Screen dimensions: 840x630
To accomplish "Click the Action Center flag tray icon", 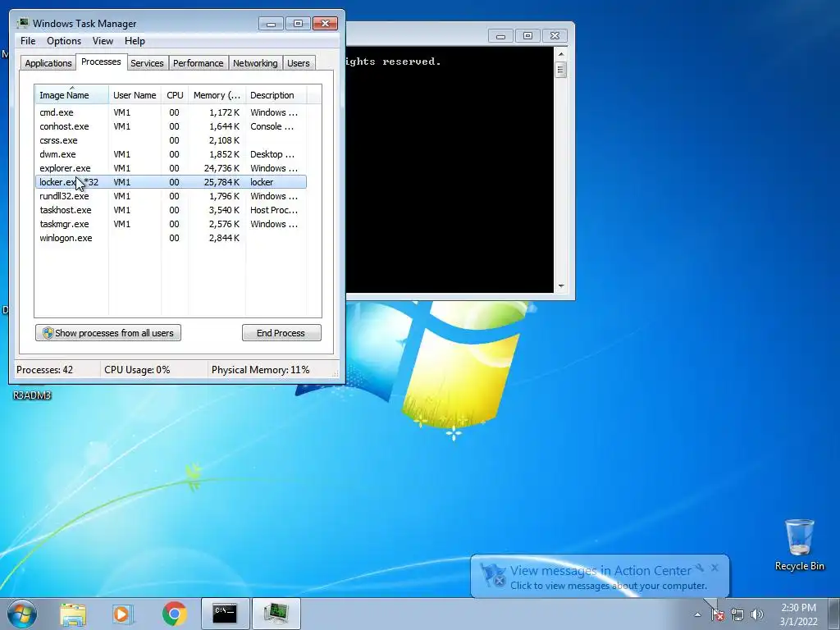I will 717,615.
